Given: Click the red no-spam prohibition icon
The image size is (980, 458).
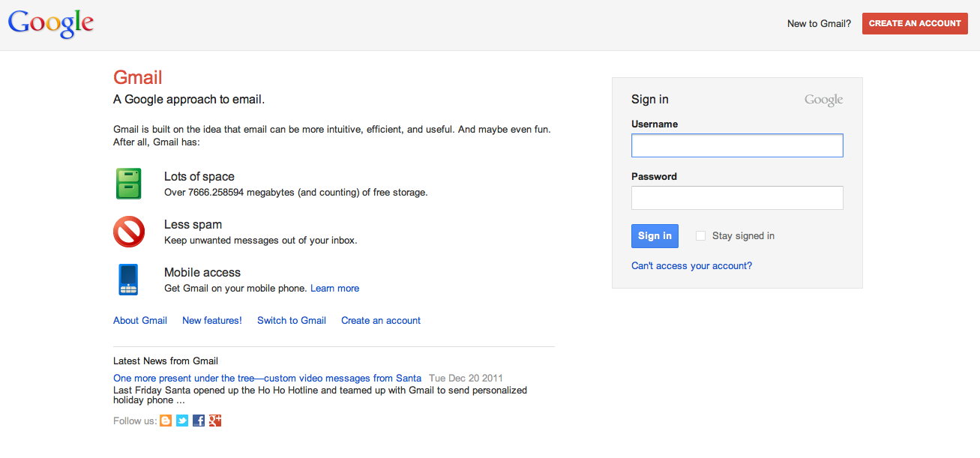Looking at the screenshot, I should [129, 232].
